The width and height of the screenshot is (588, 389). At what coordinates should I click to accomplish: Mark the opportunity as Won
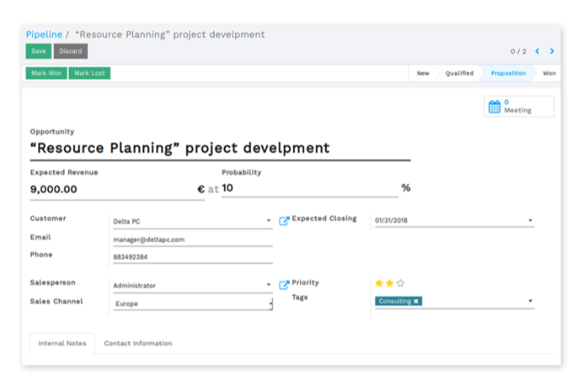coord(46,73)
